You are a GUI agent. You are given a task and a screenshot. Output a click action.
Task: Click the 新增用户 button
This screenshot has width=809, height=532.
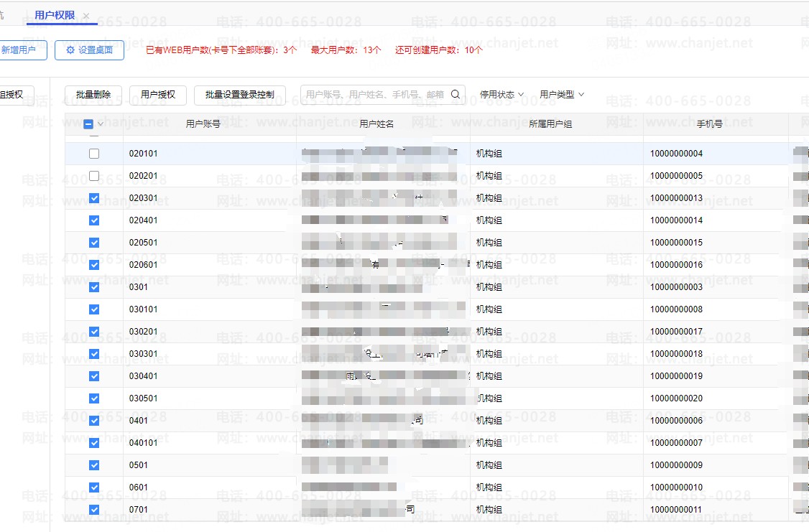tap(19, 50)
